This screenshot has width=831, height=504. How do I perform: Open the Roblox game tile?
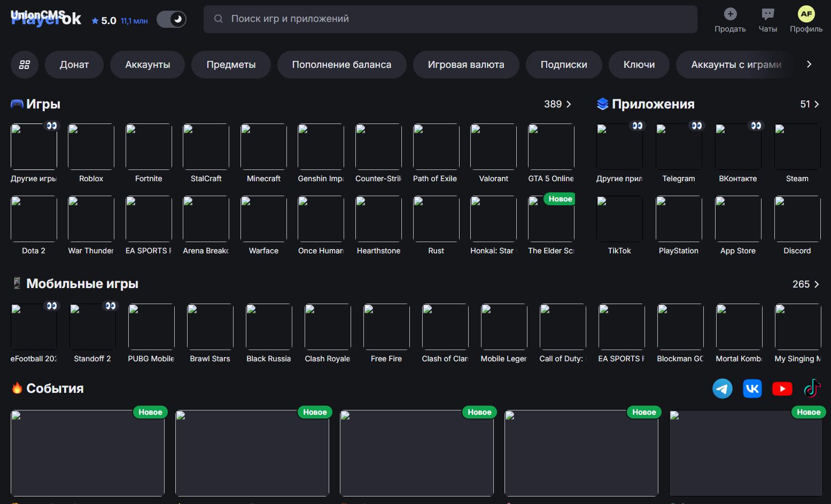91,154
